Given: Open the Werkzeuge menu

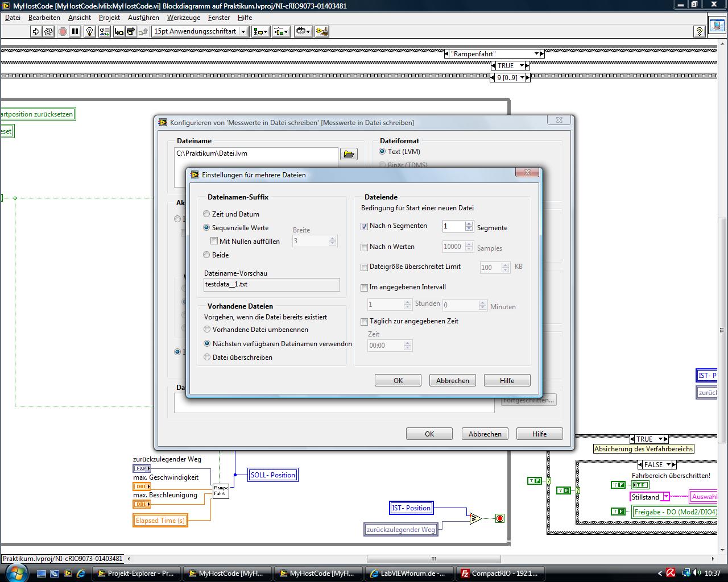Looking at the screenshot, I should [184, 18].
